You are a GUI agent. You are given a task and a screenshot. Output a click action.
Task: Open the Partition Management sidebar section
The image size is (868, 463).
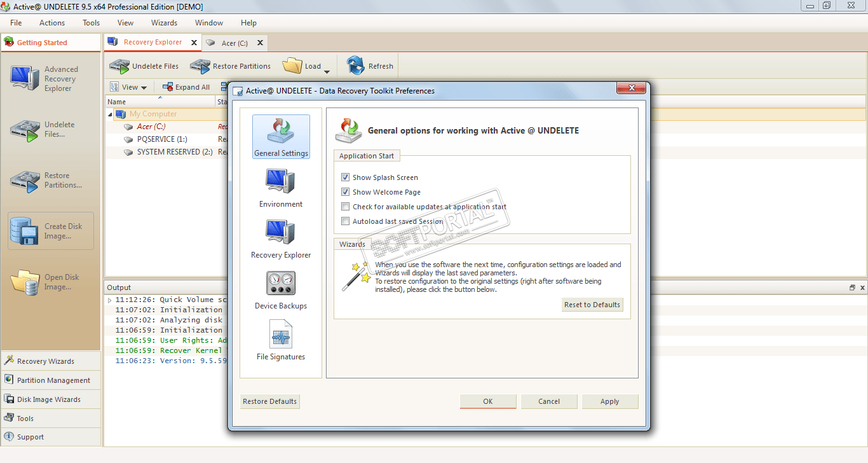click(51, 380)
